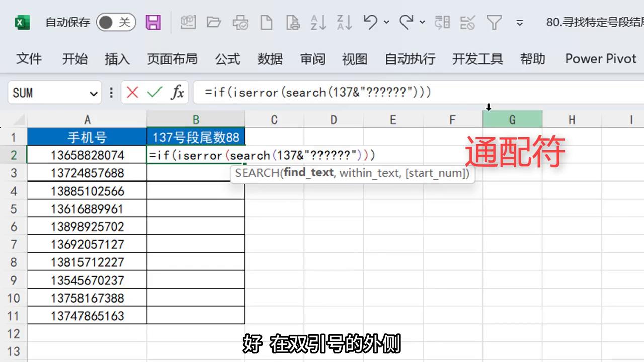Click cell A5 containing 13616889961

click(x=87, y=209)
